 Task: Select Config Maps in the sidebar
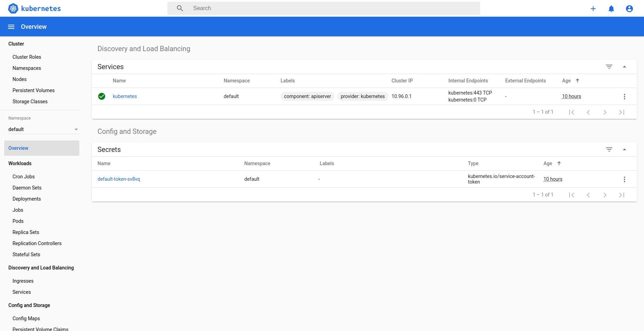(26, 318)
